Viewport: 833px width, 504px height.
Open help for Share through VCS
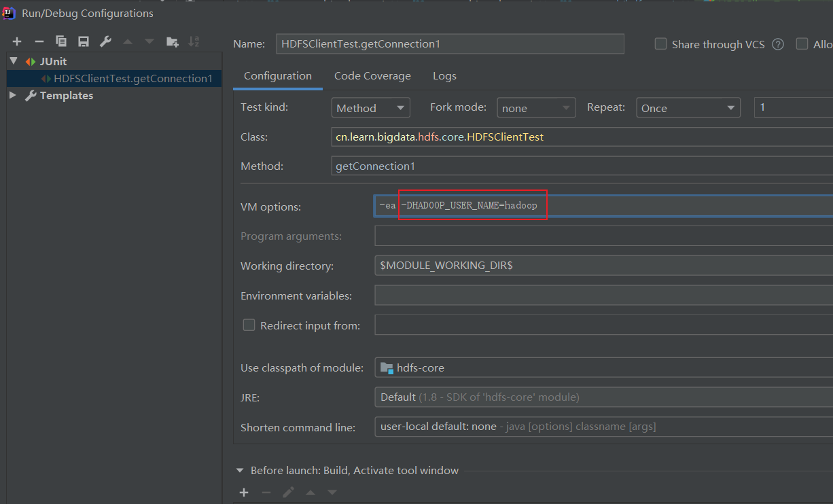click(778, 44)
